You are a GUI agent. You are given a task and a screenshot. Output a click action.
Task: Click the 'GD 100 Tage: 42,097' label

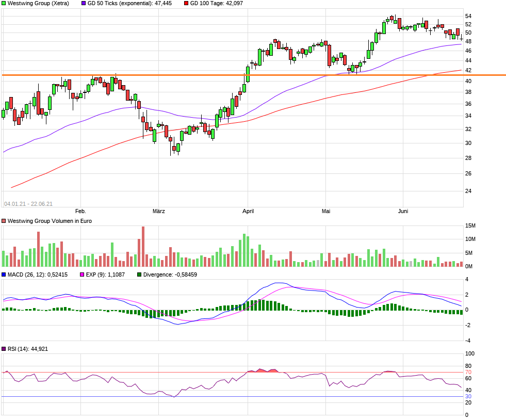point(217,3)
